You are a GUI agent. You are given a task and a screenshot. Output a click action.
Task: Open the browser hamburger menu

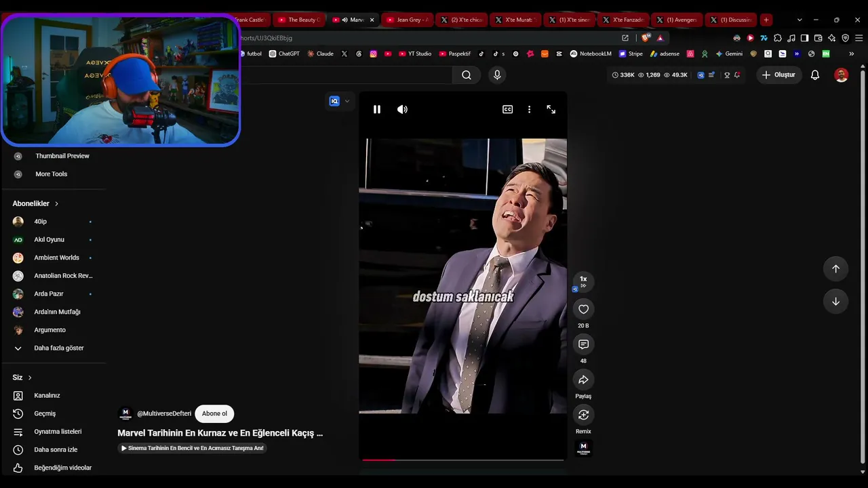coord(858,38)
